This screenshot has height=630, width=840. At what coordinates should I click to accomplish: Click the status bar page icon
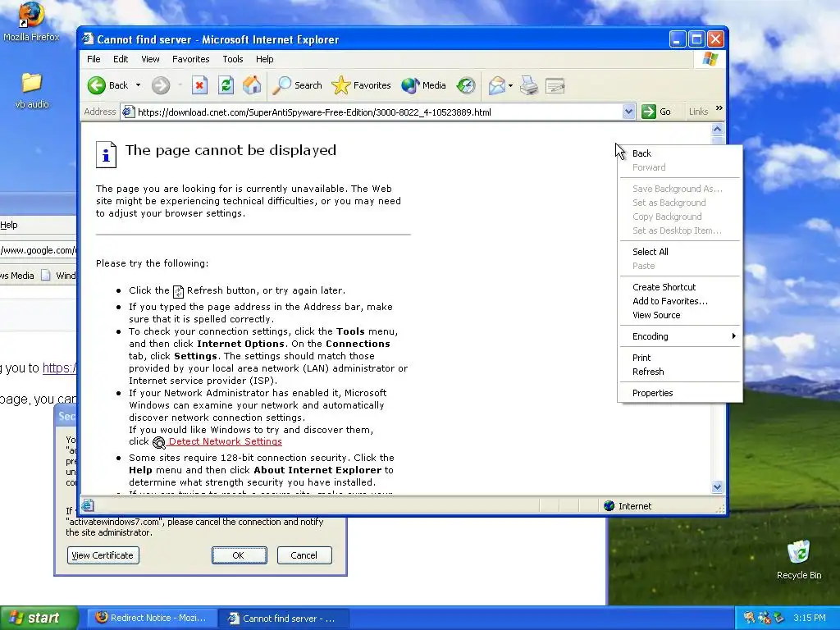(88, 505)
